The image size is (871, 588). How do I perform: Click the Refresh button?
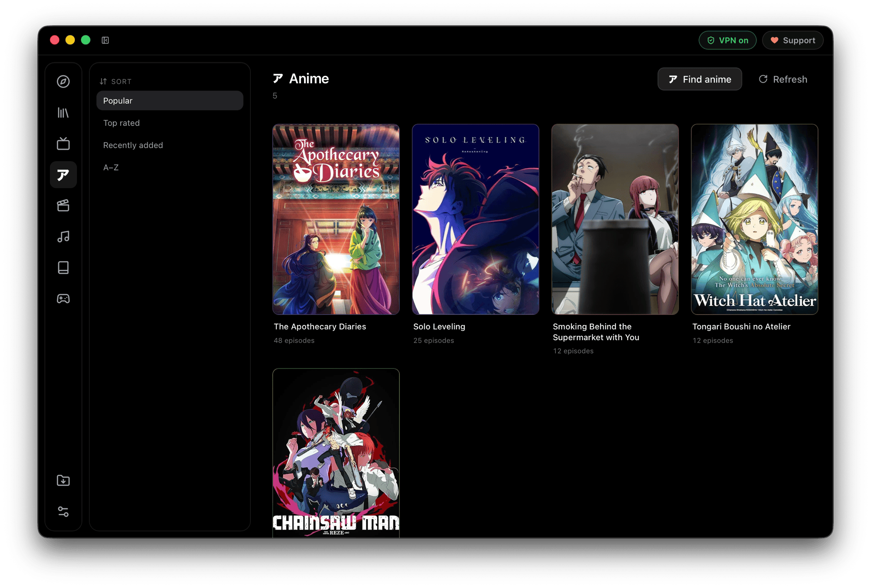(x=783, y=79)
